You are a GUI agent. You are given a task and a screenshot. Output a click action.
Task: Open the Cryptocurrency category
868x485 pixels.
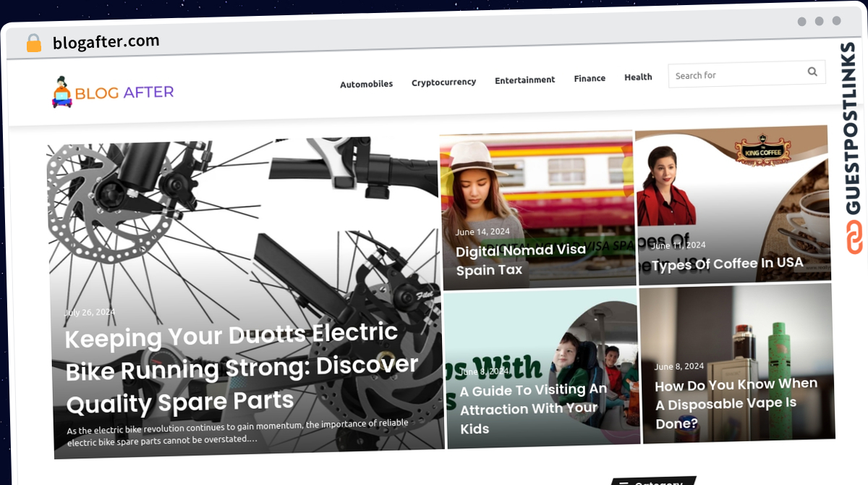(443, 82)
